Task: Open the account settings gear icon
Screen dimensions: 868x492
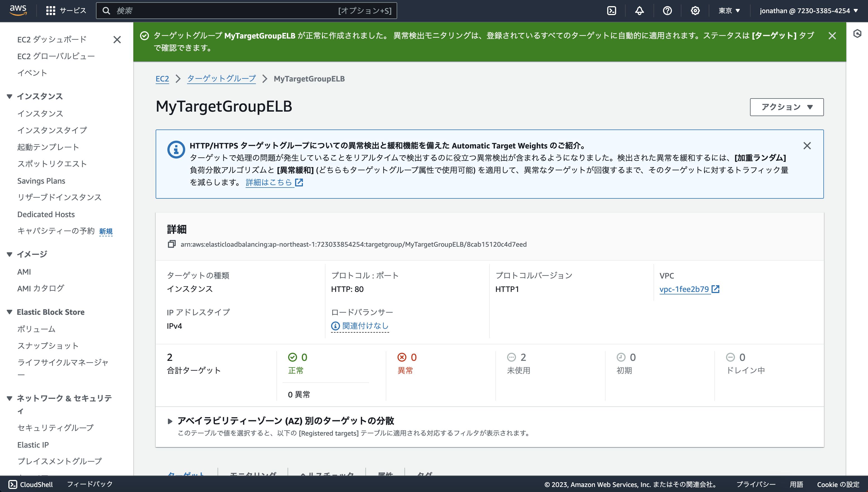Action: click(x=695, y=11)
